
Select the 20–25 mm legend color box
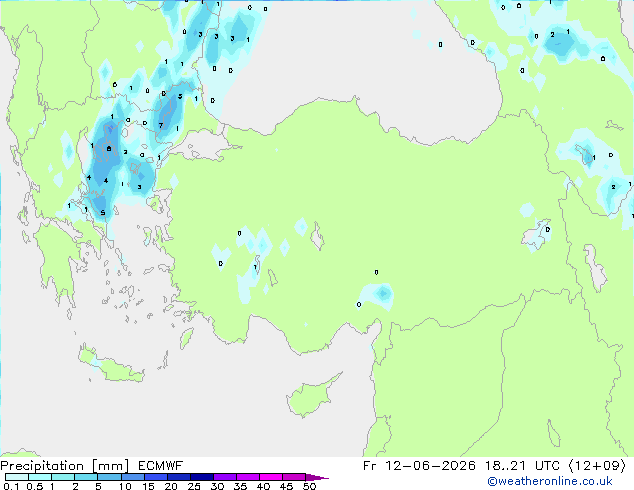[178, 477]
